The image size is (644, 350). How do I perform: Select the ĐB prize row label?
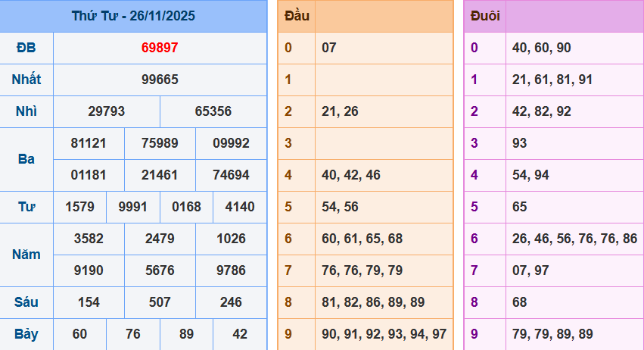(x=26, y=48)
